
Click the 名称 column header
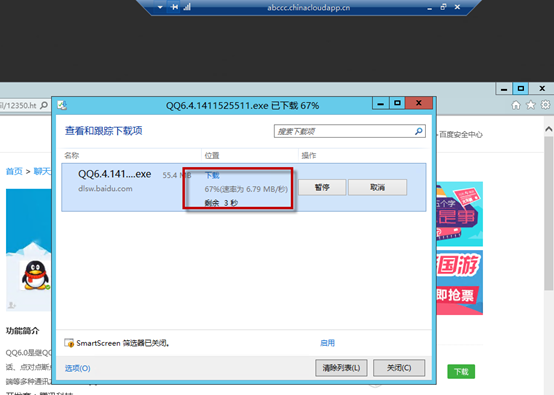pos(72,155)
